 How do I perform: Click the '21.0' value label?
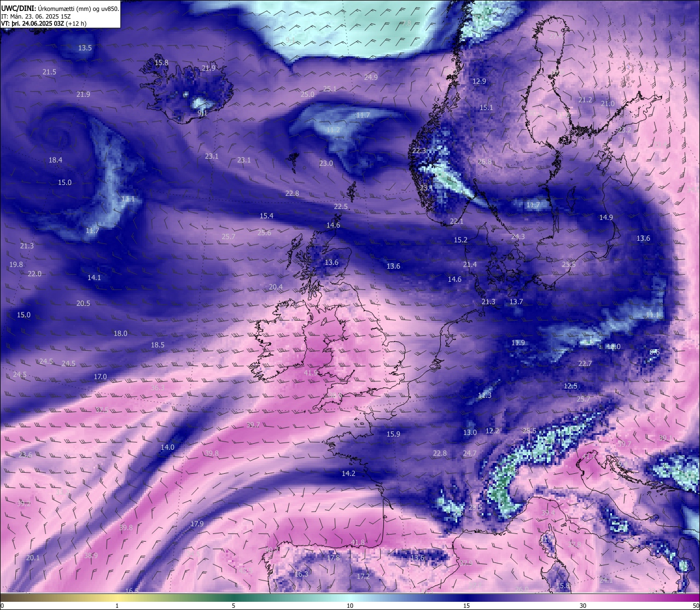608,104
